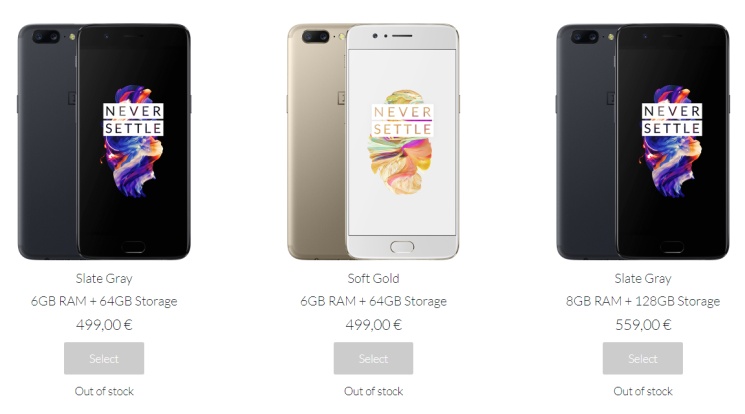Click the 8GB RAM + 128GB Storage text

(x=643, y=301)
